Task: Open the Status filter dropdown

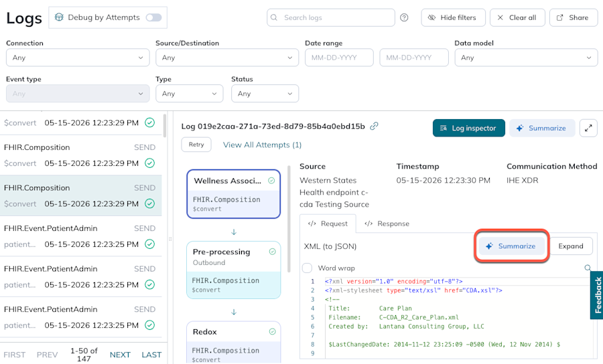Action: tap(265, 94)
